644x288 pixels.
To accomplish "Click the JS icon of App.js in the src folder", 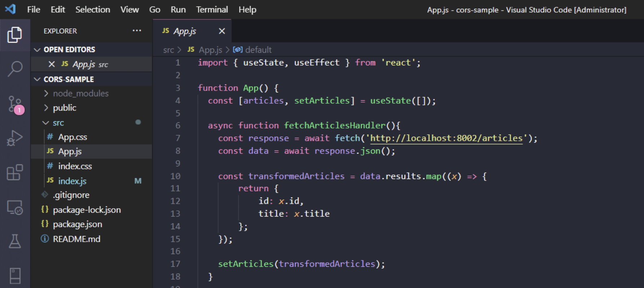I will tap(50, 151).
